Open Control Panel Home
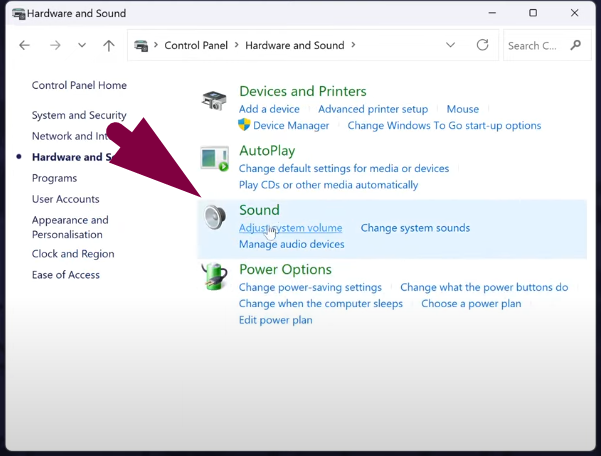The height and width of the screenshot is (456, 601). (79, 85)
